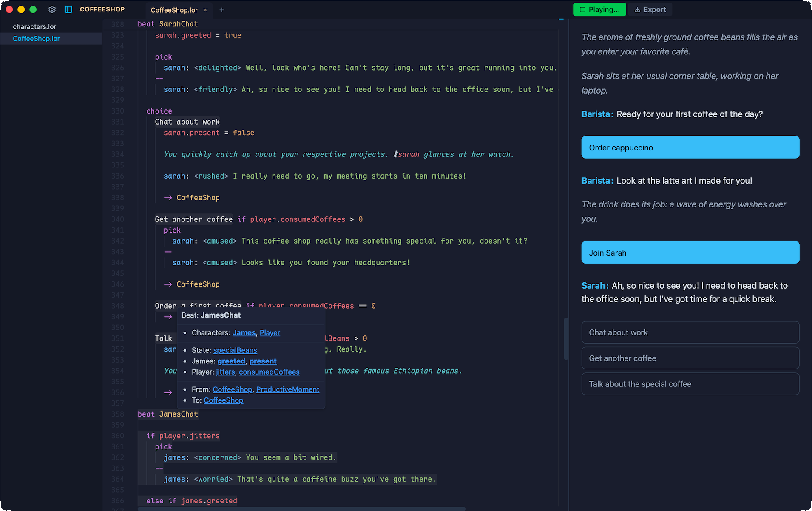Viewport: 812px width, 511px height.
Task: Click the Export button
Action: coord(650,9)
